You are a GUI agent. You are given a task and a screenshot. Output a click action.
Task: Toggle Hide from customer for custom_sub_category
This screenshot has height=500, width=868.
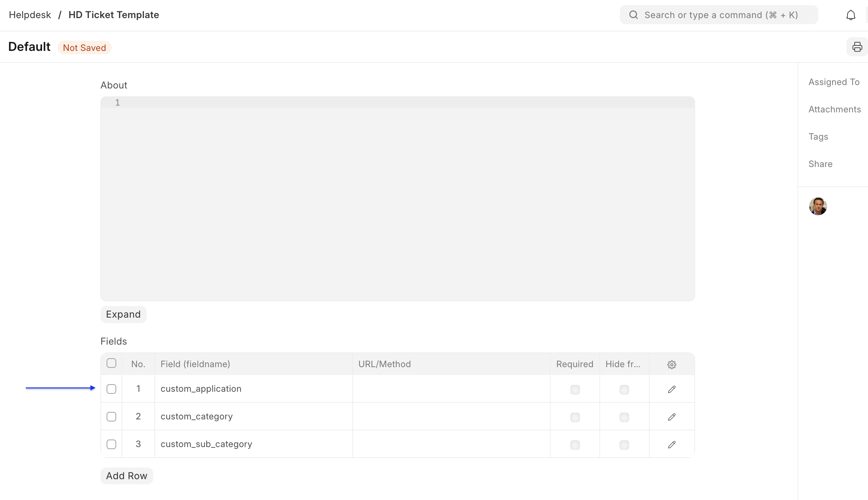pos(624,445)
